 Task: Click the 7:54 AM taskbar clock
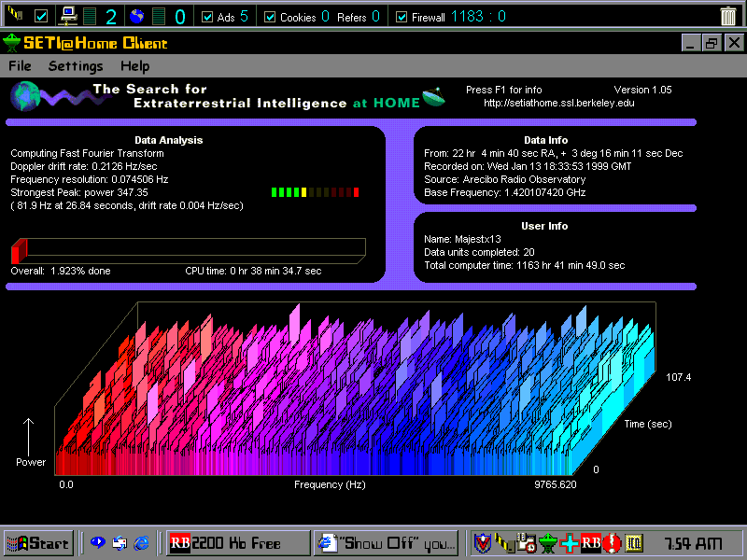coord(693,543)
